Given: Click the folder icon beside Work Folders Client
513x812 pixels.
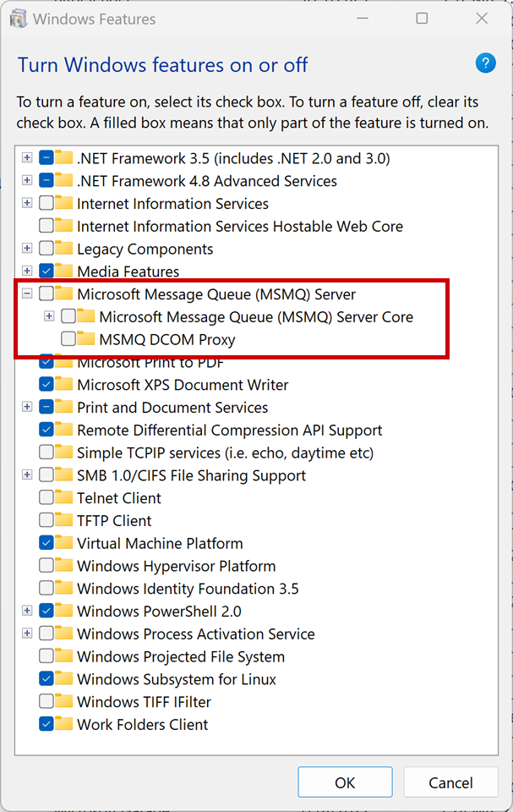Looking at the screenshot, I should click(64, 724).
